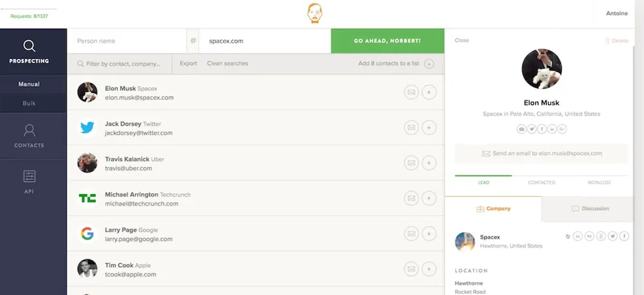Click envelope icon in Jack Dorsey row
Image resolution: width=644 pixels, height=295 pixels.
point(411,128)
